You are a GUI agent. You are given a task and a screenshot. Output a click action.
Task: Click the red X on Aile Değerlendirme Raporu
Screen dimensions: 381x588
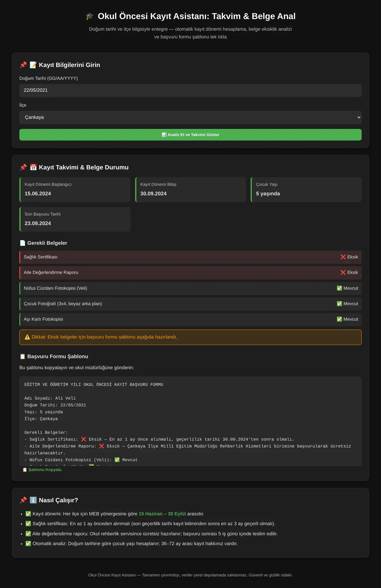point(343,272)
